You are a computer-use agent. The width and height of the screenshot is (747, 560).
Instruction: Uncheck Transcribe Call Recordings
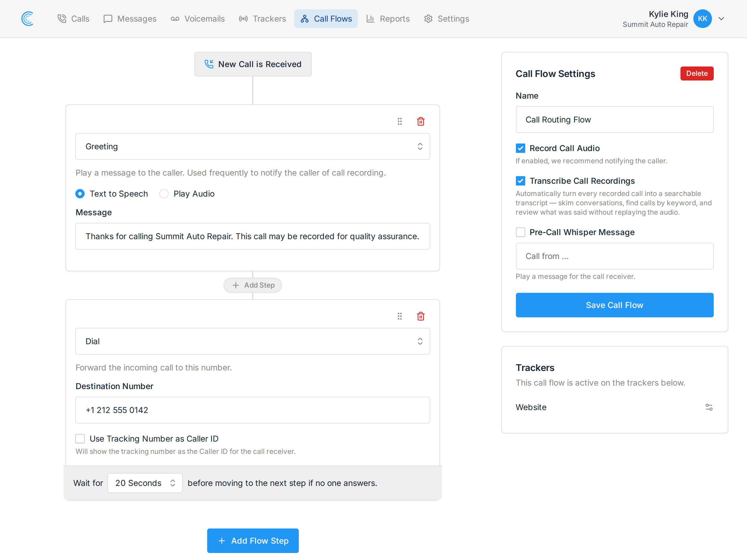pyautogui.click(x=520, y=181)
